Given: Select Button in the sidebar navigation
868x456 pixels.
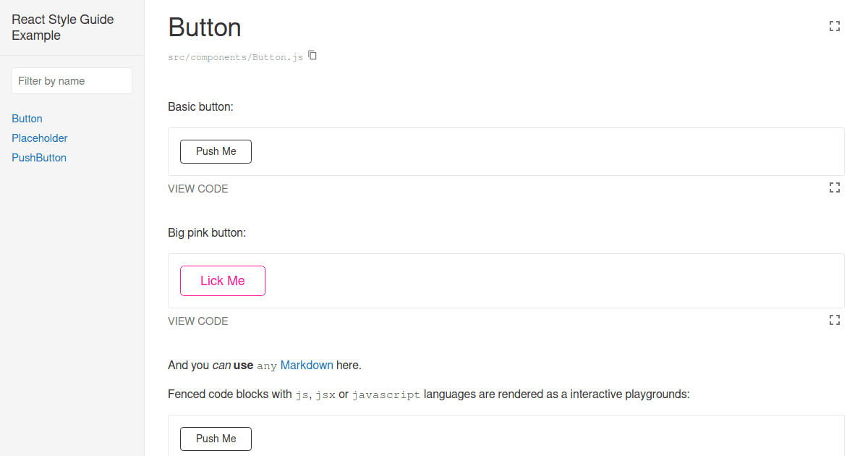Looking at the screenshot, I should coord(27,118).
